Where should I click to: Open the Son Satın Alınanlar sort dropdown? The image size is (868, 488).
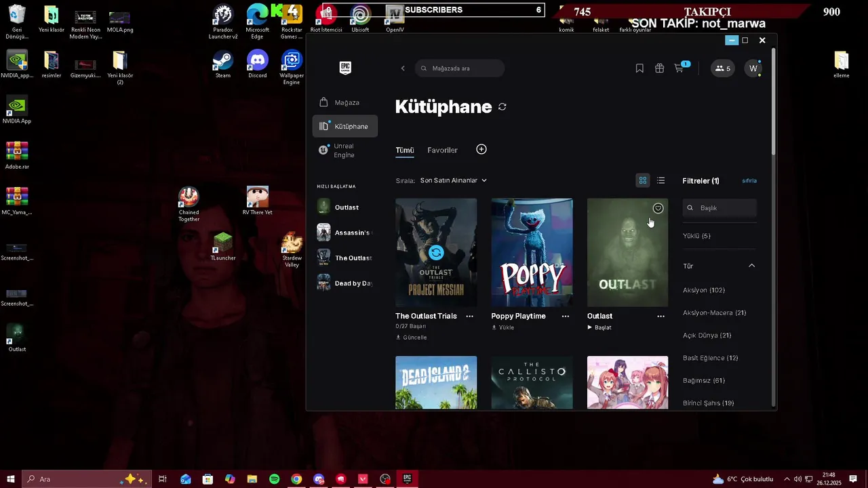[x=453, y=180]
